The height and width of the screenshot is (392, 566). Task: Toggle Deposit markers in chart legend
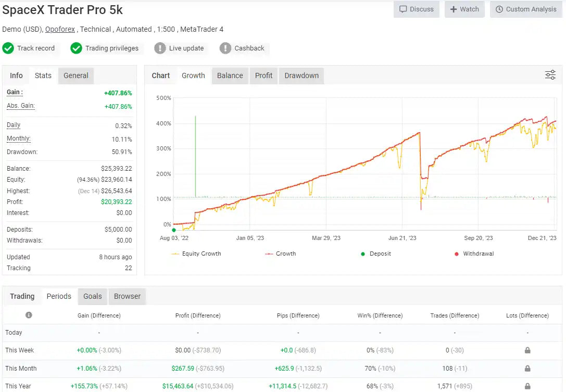[376, 254]
